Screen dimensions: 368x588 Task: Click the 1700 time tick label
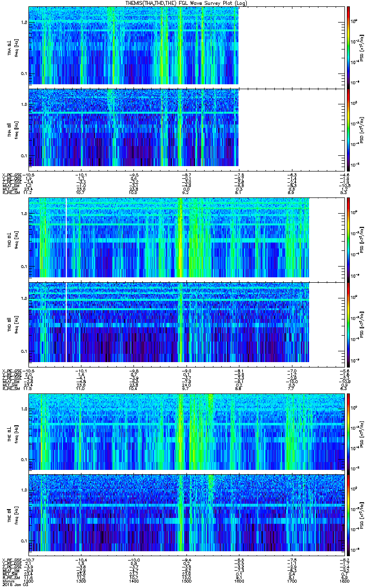click(291, 581)
